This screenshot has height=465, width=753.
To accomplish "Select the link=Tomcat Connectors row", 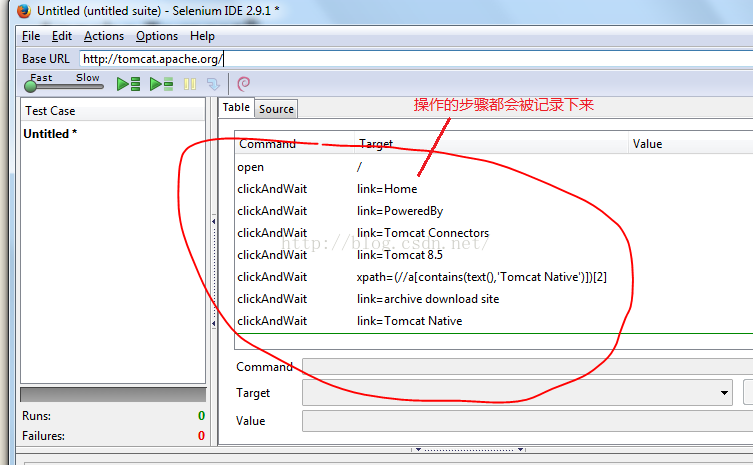I will point(494,233).
